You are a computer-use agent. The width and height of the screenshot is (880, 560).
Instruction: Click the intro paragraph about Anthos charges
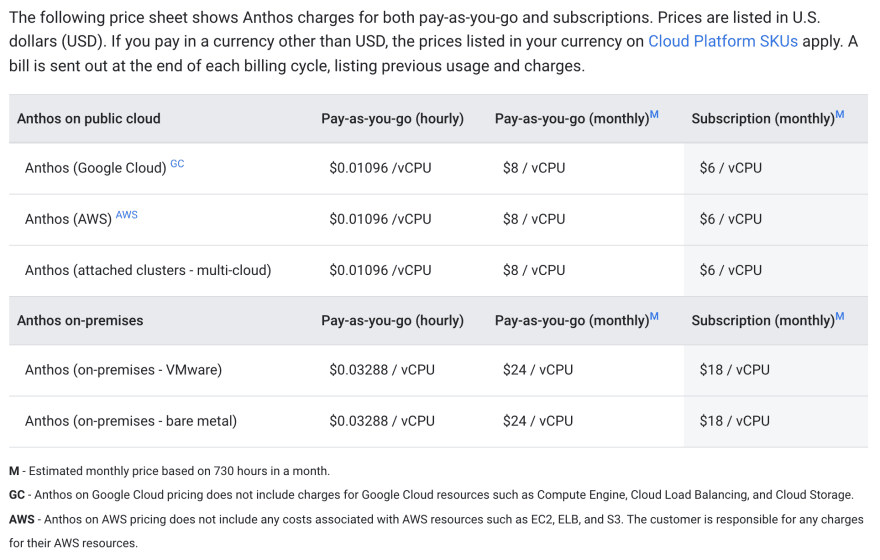[433, 42]
